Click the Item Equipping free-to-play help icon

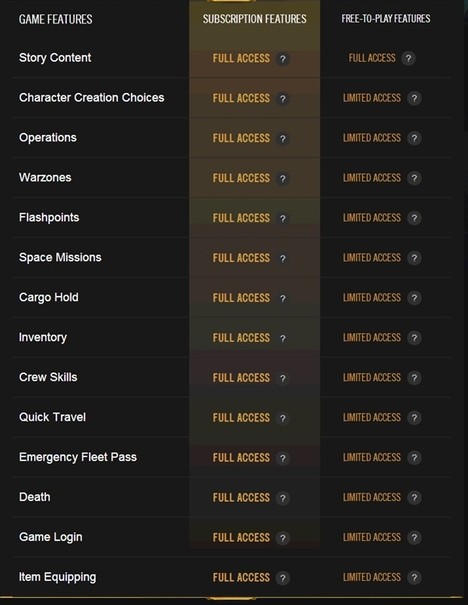(414, 577)
